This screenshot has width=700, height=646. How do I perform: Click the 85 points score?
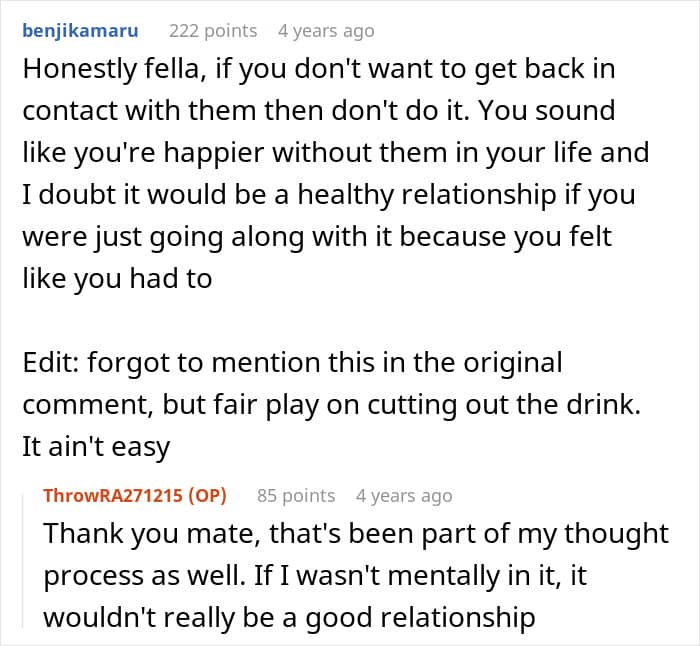tap(296, 495)
